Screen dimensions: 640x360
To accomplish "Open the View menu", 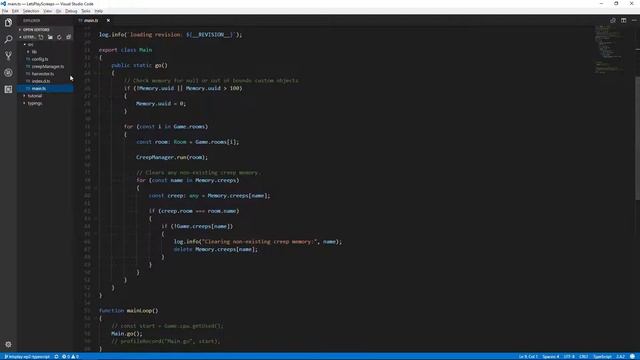I will click(47, 11).
